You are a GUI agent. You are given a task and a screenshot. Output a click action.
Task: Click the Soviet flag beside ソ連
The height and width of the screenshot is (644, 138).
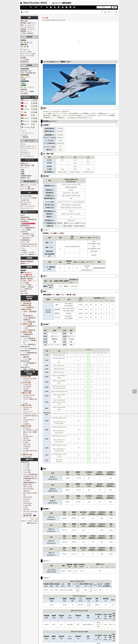click(x=22, y=106)
